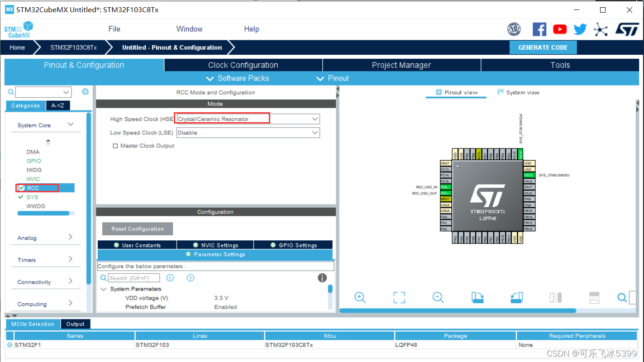The image size is (644, 362).
Task: Fit the chip to the view
Action: tap(399, 297)
